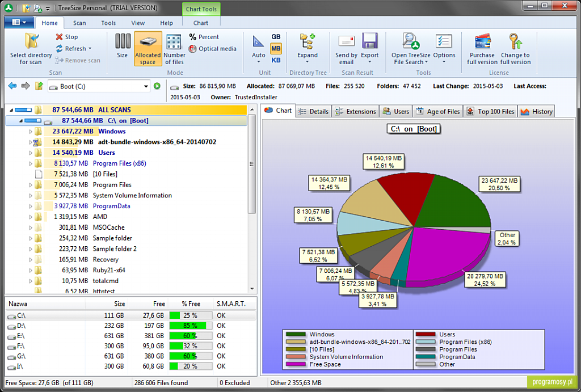This screenshot has height=392, width=581.
Task: Select the F:\ drive row
Action: 131,346
